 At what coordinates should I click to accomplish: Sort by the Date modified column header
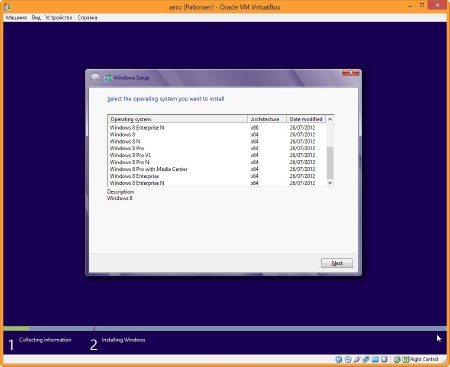306,119
